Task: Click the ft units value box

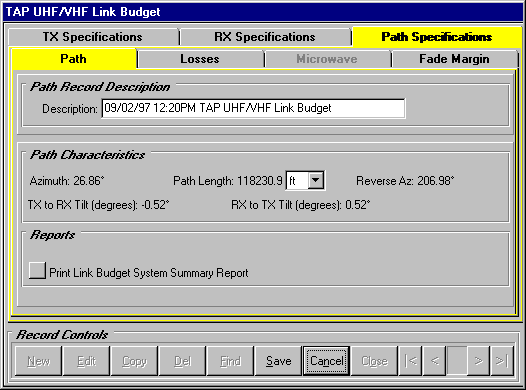Action: coord(297,181)
